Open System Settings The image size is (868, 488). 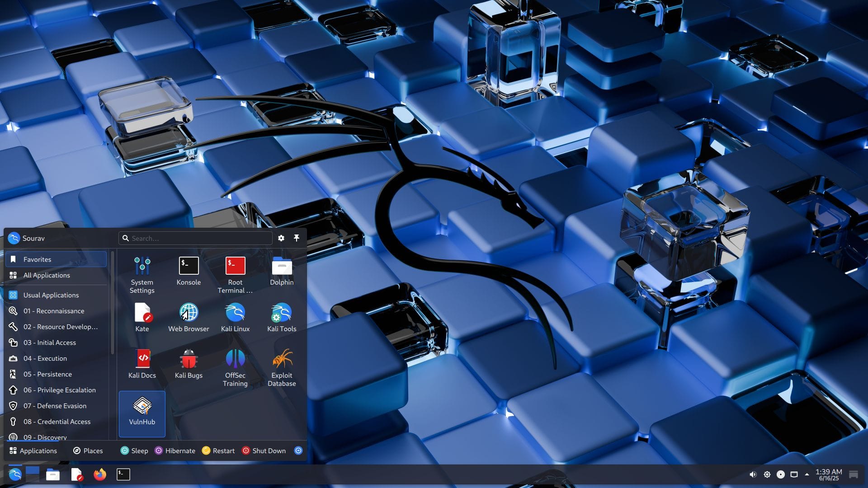pos(142,270)
